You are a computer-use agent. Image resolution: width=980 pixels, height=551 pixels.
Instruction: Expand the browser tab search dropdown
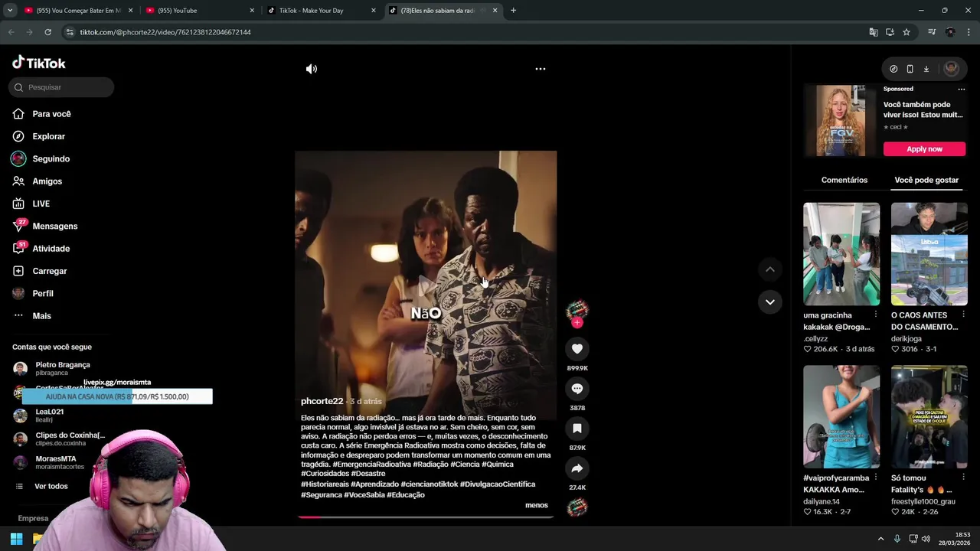10,11
